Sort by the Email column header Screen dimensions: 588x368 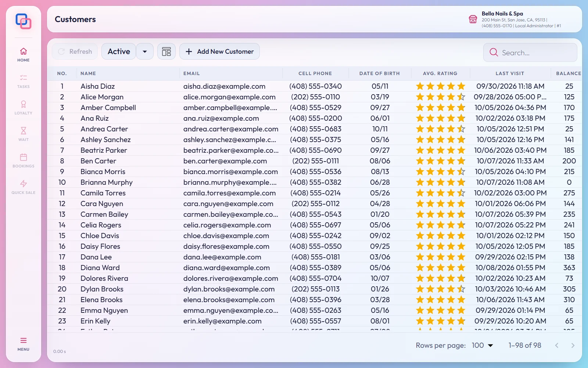tap(191, 74)
